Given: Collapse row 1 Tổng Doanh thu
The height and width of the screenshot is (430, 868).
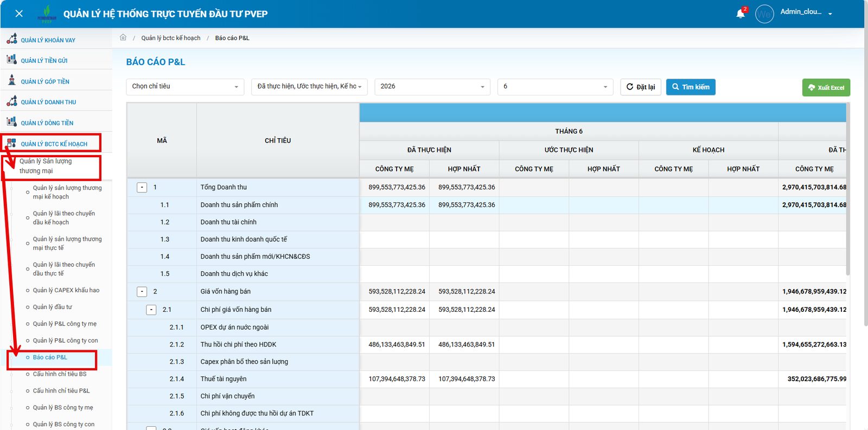Looking at the screenshot, I should (x=142, y=188).
